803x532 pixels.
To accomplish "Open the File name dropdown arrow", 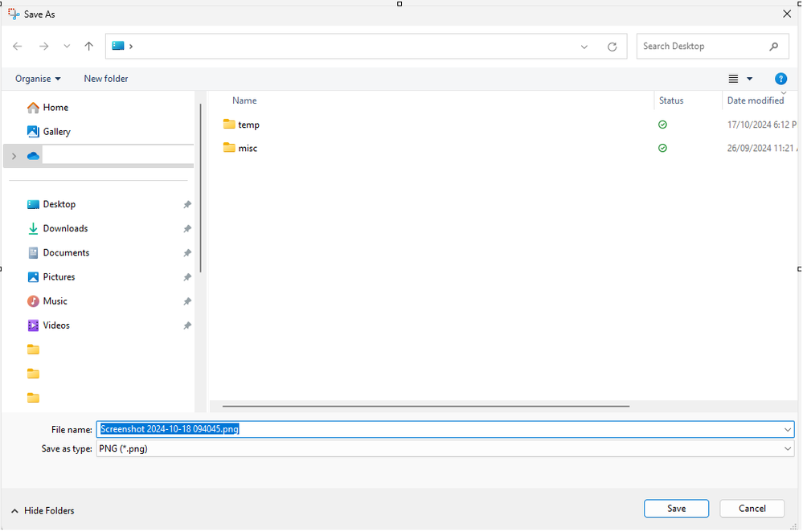I will coord(788,429).
